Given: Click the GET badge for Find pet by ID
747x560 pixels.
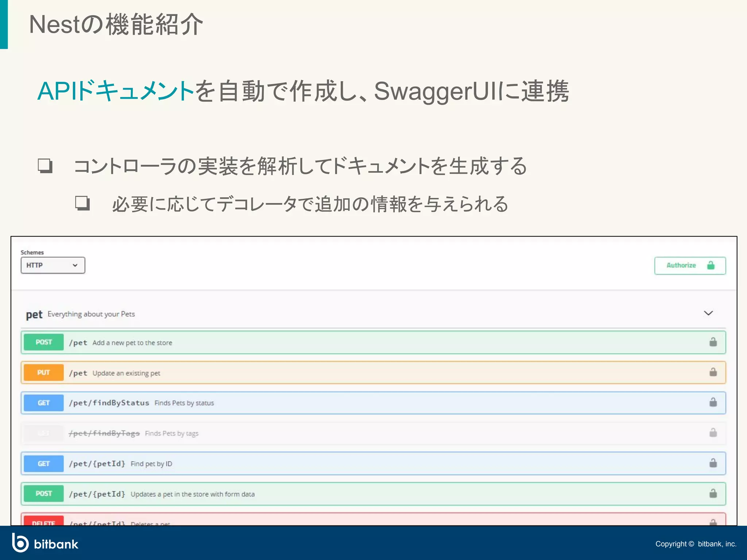Looking at the screenshot, I should point(44,463).
